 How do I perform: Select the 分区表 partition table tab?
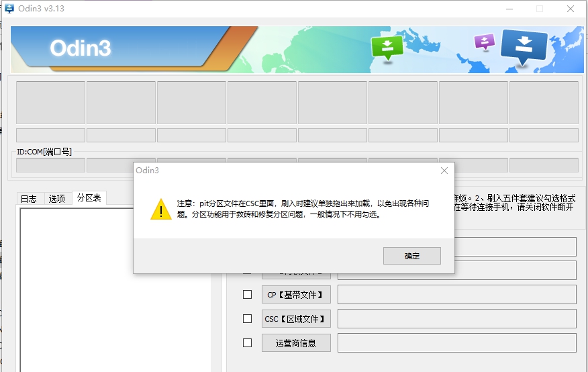point(89,197)
